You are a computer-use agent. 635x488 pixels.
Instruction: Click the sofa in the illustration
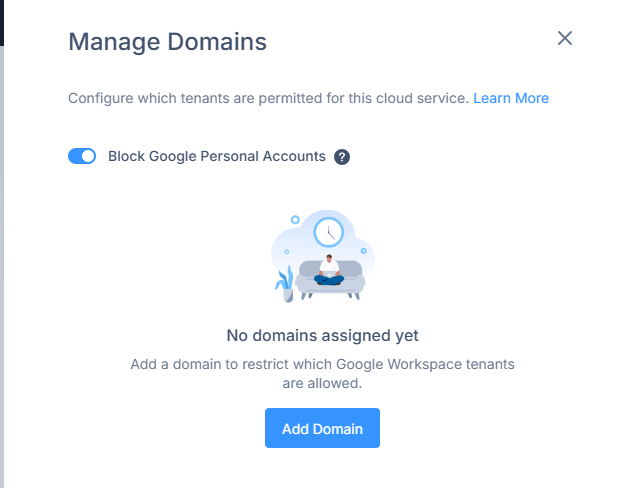pos(330,279)
